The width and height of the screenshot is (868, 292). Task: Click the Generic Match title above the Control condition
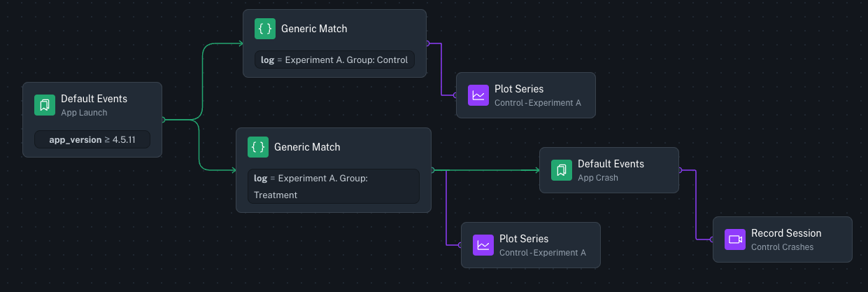tap(314, 29)
